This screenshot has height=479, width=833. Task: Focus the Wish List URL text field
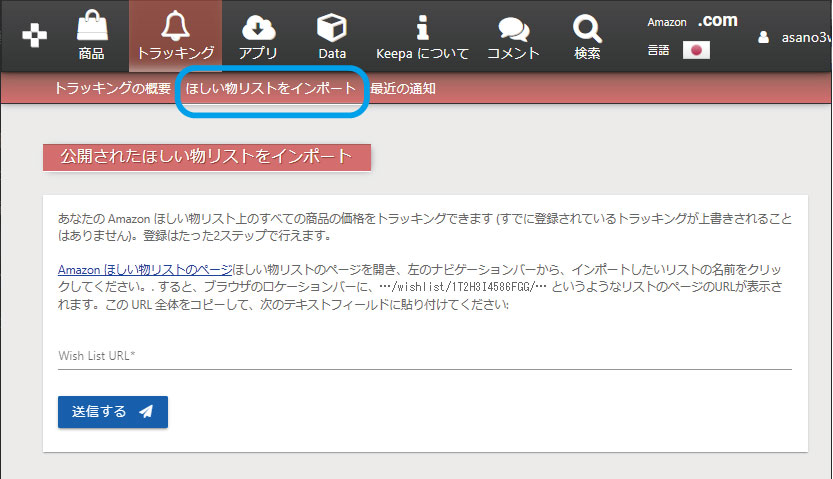tap(425, 355)
